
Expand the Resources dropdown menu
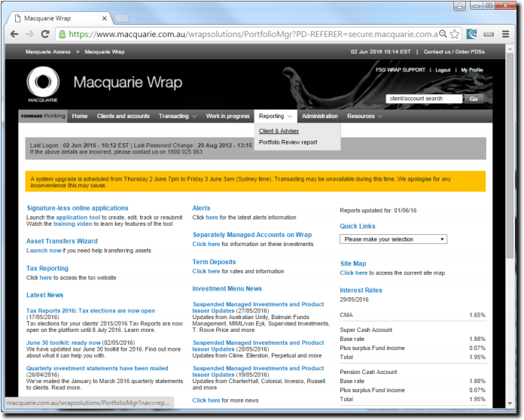364,116
